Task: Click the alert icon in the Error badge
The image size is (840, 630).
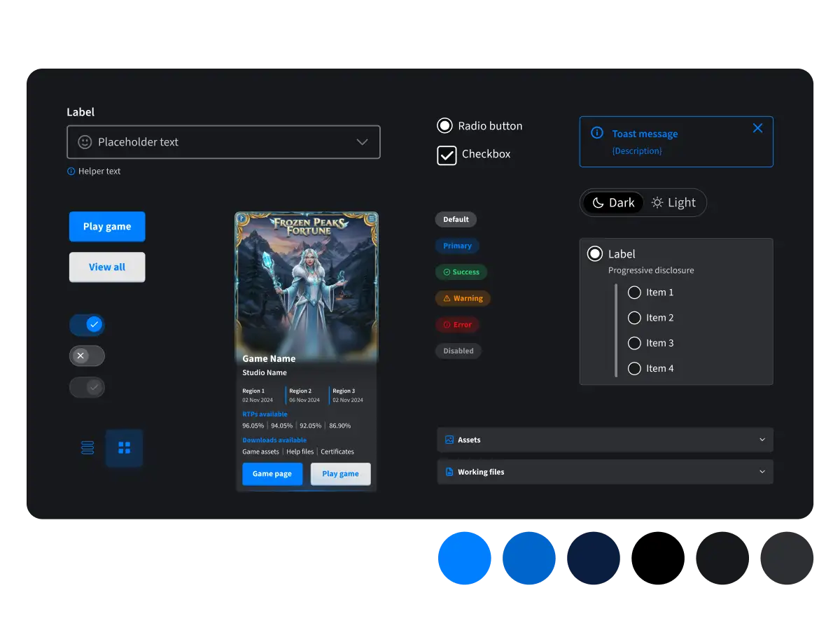Action: tap(447, 325)
